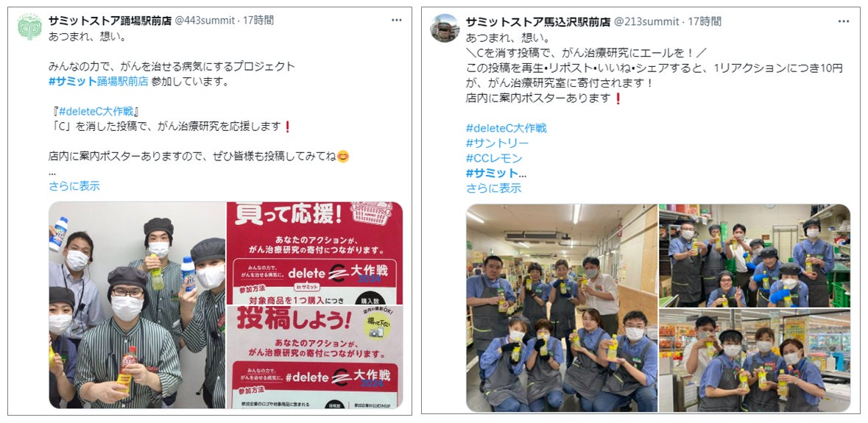Click the @213summit handle
This screenshot has height=423, width=868.
point(646,21)
